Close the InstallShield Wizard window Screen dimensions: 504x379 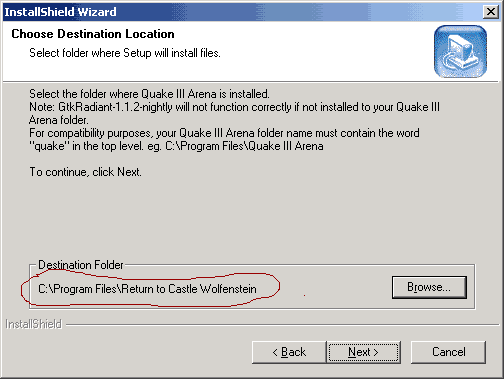click(x=491, y=12)
